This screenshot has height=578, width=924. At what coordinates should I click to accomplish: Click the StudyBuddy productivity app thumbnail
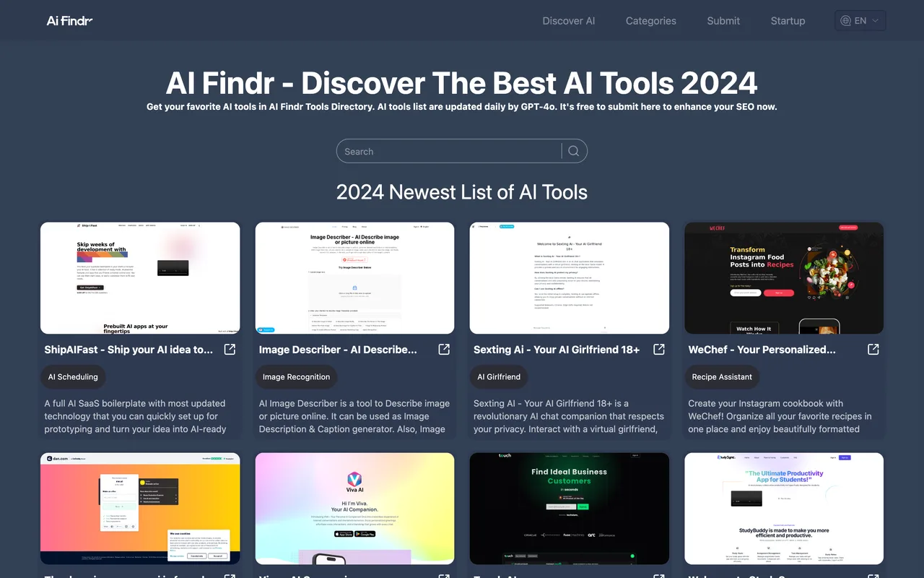784,509
